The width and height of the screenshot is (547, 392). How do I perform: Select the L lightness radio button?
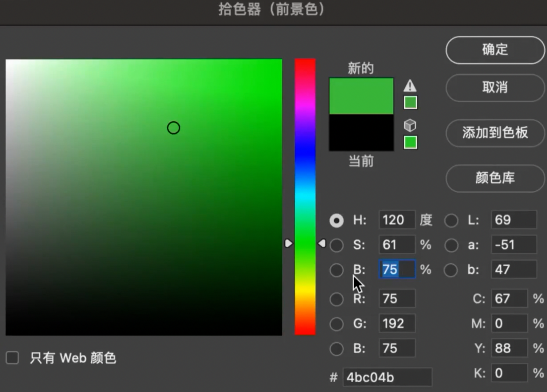coord(451,220)
